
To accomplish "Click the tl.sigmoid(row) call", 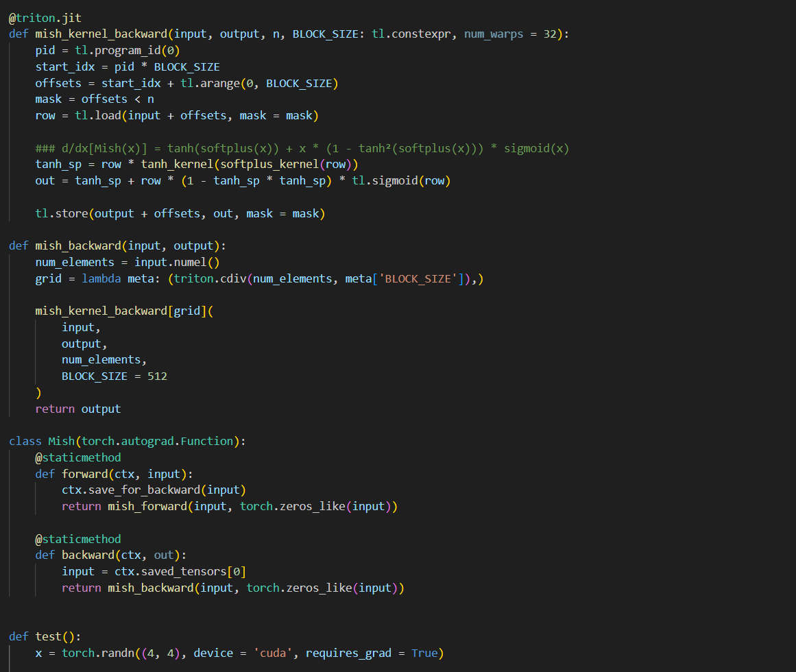I will 401,181.
